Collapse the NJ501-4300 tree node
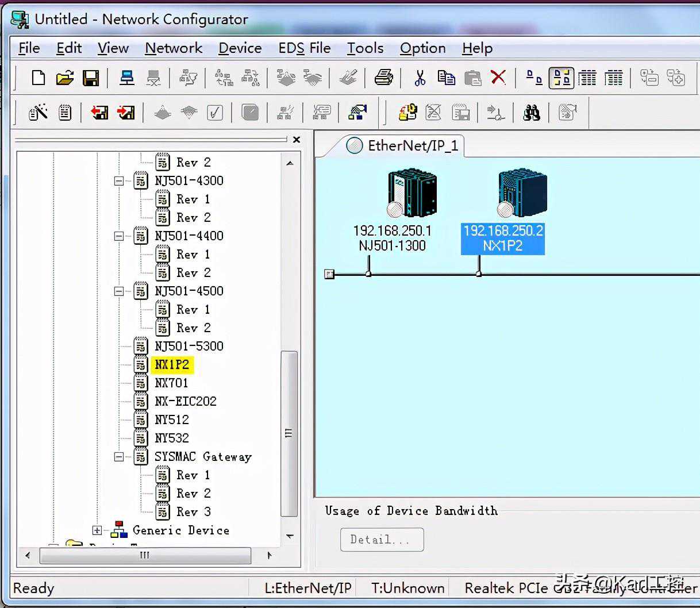Viewport: 700px width, 608px height. (x=119, y=181)
